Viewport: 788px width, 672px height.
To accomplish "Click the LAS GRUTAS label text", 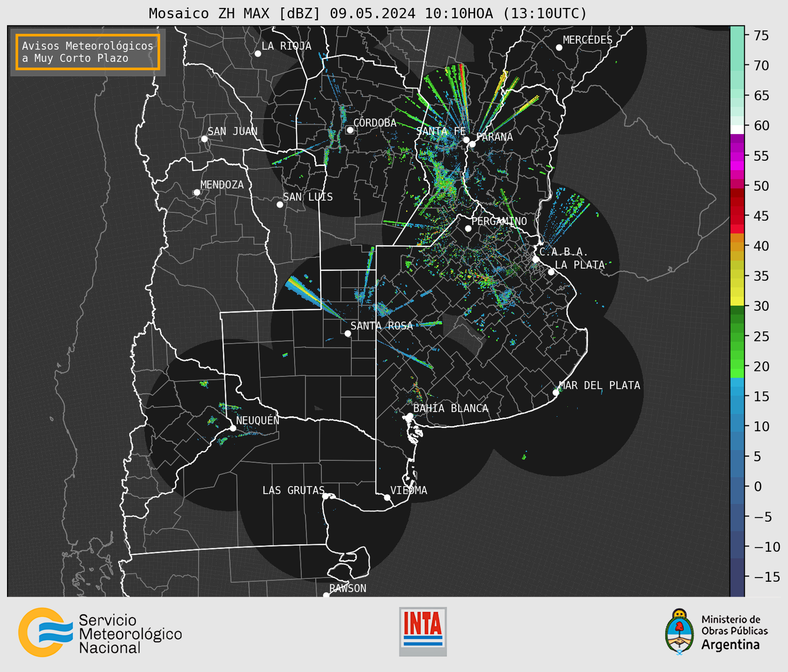I will [x=293, y=490].
